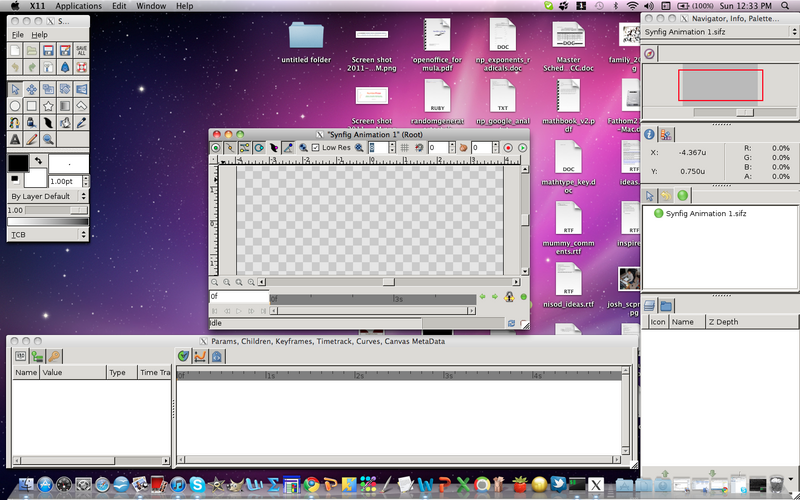Select the Feather tool

coord(48,122)
